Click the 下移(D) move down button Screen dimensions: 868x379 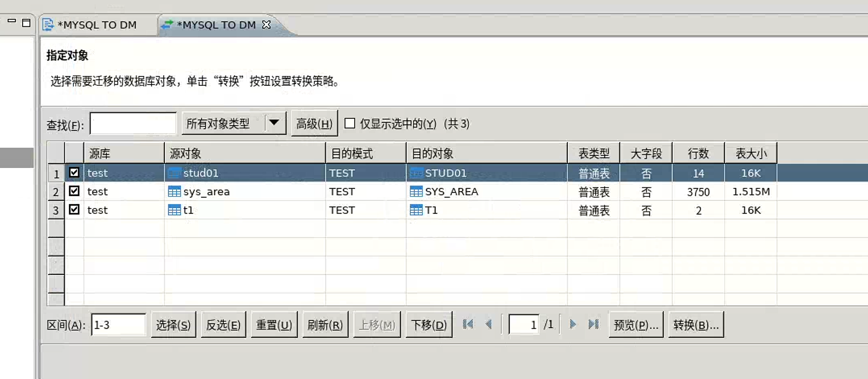pyautogui.click(x=429, y=325)
